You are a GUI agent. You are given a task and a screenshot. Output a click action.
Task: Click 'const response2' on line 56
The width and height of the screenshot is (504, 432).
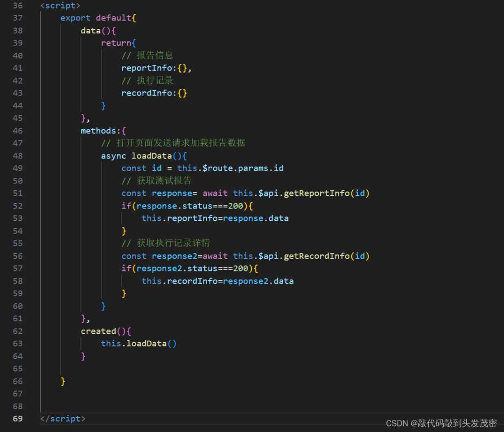point(159,256)
